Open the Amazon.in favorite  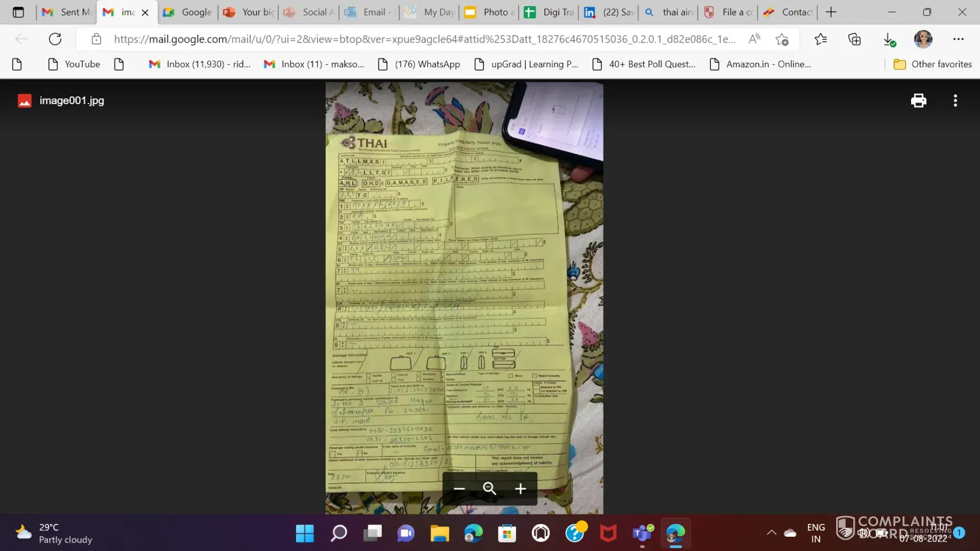pyautogui.click(x=761, y=64)
